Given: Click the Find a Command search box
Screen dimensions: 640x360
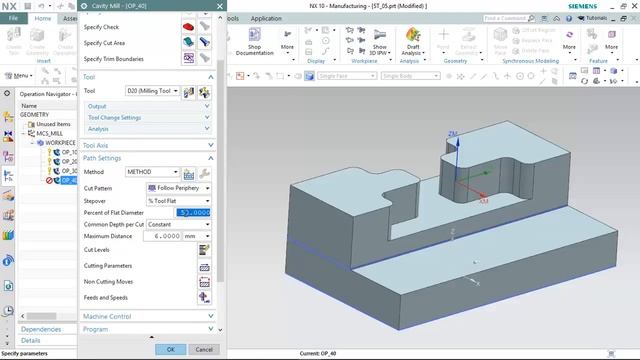Looking at the screenshot, I should tap(509, 18).
